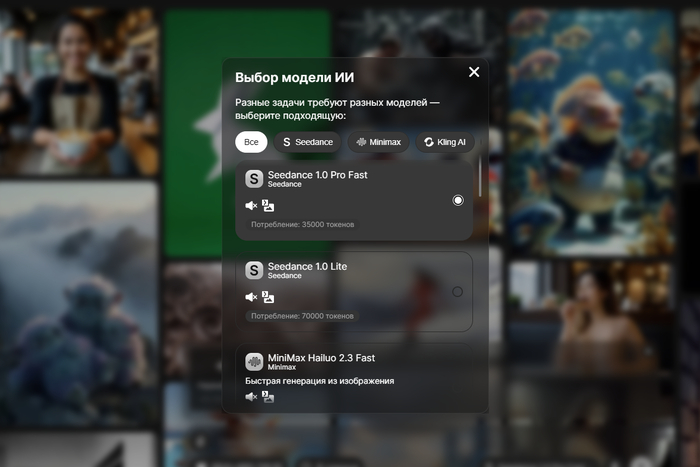Select the Seedance 1.0 Lite radio button
This screenshot has height=467, width=700.
tap(458, 292)
